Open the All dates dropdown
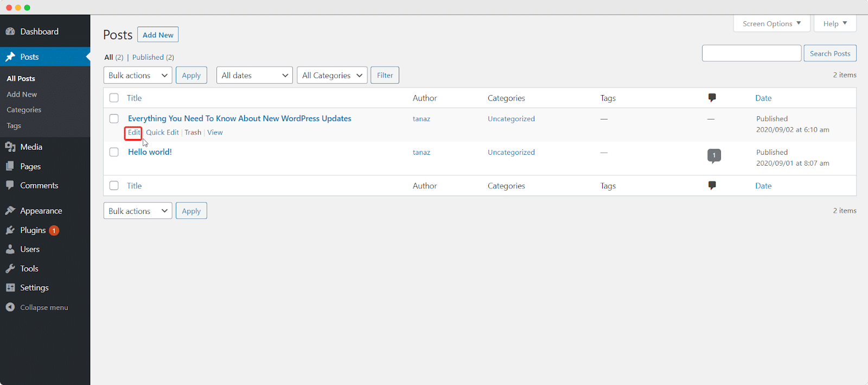This screenshot has width=868, height=385. coord(254,75)
